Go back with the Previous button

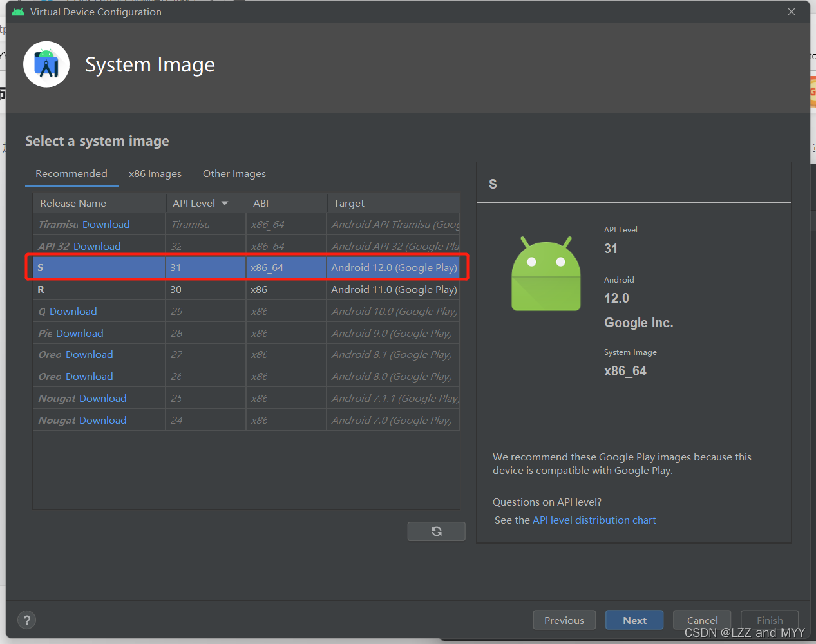564,620
